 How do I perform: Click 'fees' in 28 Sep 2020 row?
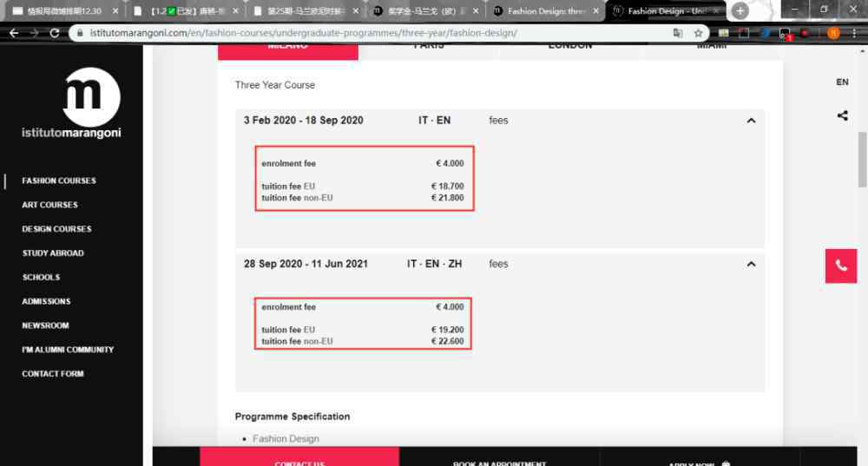tap(498, 264)
